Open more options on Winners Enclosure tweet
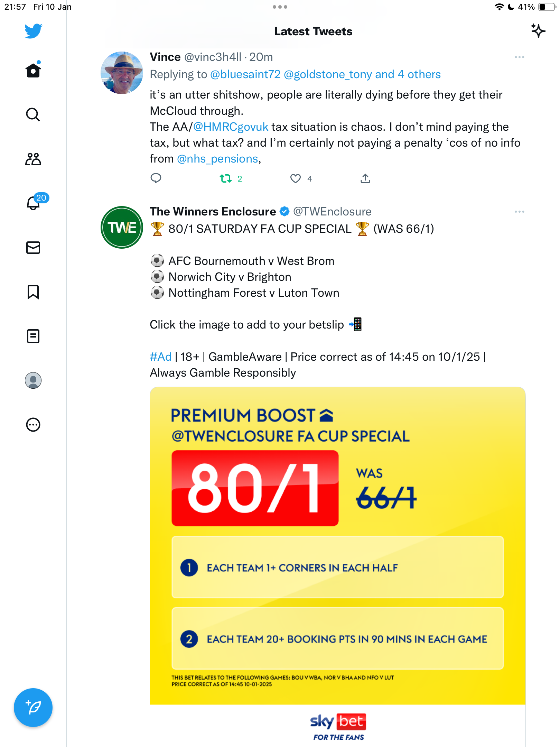560x747 pixels. (x=519, y=212)
